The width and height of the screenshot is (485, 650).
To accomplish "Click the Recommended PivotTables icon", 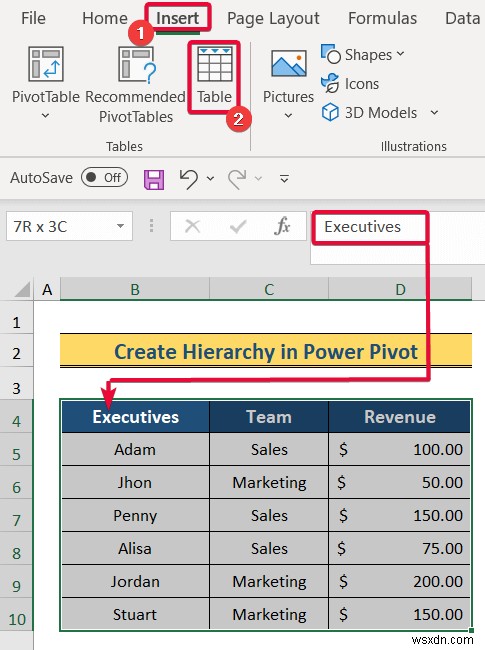I will (x=137, y=64).
